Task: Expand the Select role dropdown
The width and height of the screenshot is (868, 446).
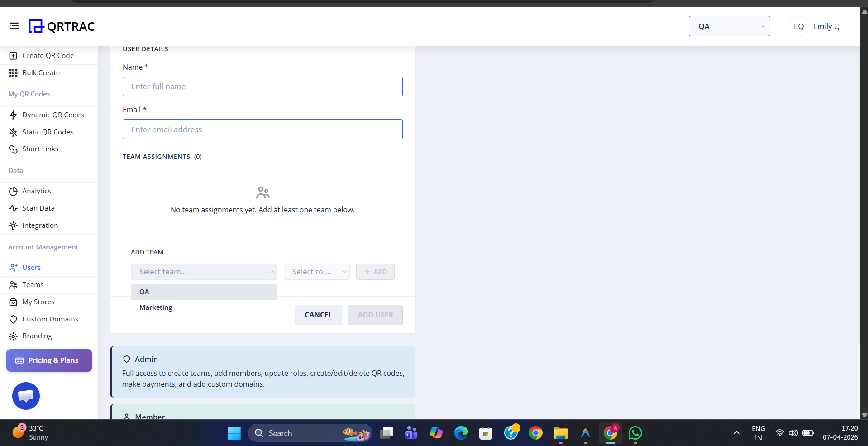Action: pyautogui.click(x=316, y=271)
